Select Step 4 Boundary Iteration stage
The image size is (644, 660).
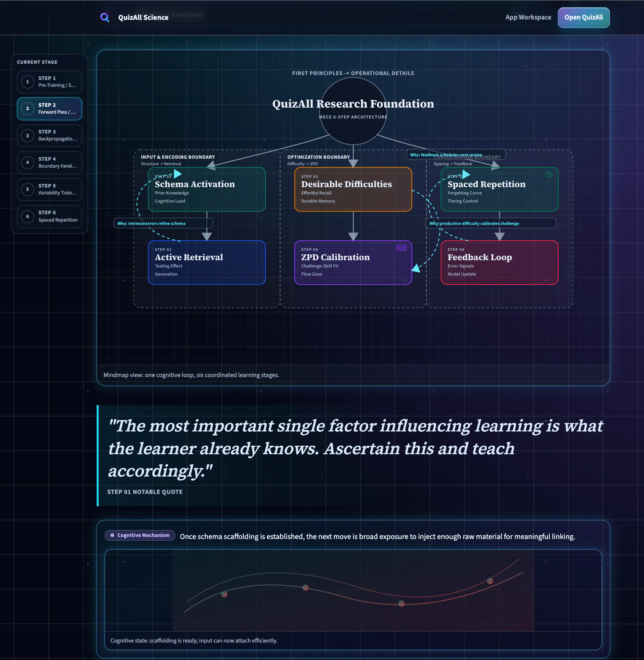50,163
